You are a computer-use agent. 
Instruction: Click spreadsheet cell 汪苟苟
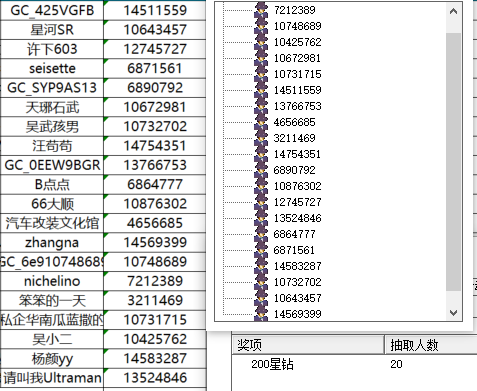click(x=52, y=146)
